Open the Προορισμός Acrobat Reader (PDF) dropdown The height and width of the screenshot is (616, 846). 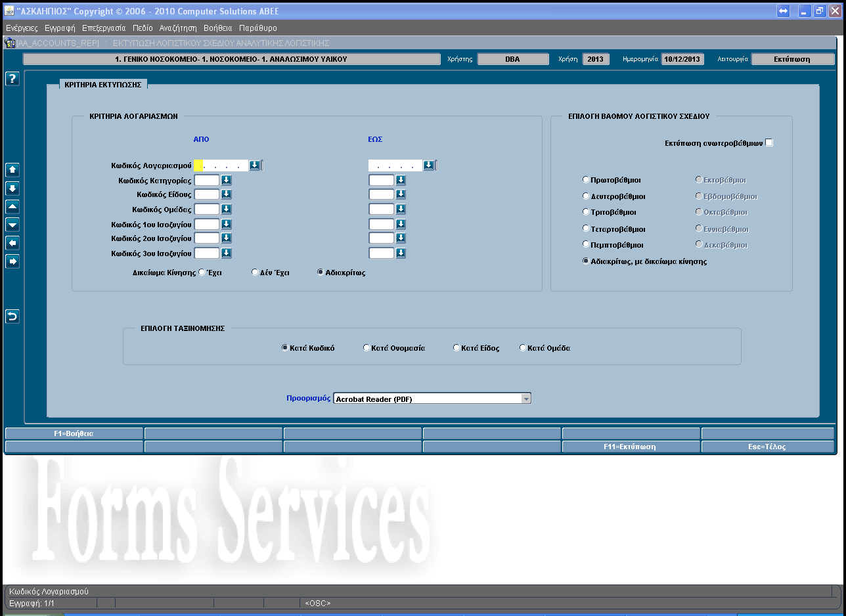click(525, 399)
